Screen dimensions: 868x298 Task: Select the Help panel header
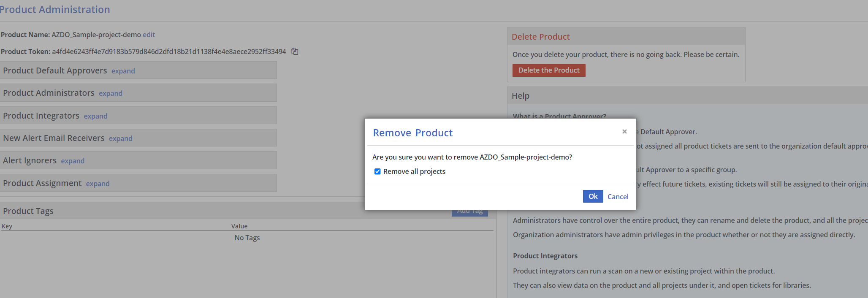(x=520, y=96)
